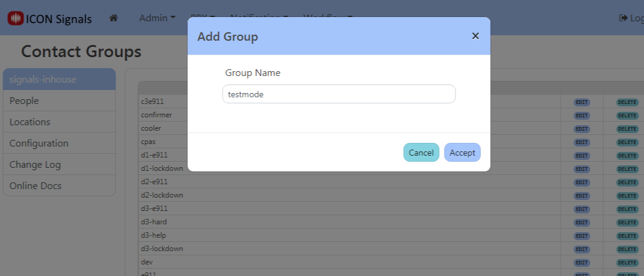Screen dimensions: 644x276
Task: Edit the d2-e911 group
Action: click(581, 182)
